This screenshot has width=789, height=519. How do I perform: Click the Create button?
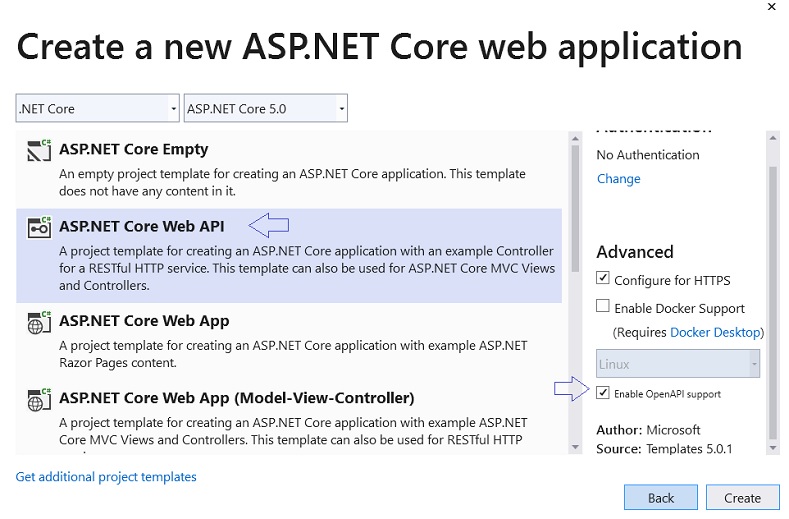pos(742,498)
